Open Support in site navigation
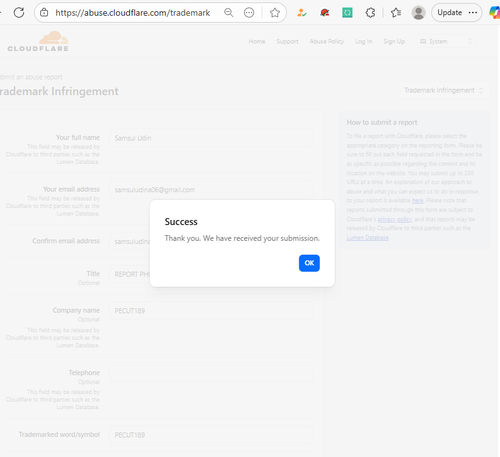Screen dimensions: 500x457 point(287,41)
